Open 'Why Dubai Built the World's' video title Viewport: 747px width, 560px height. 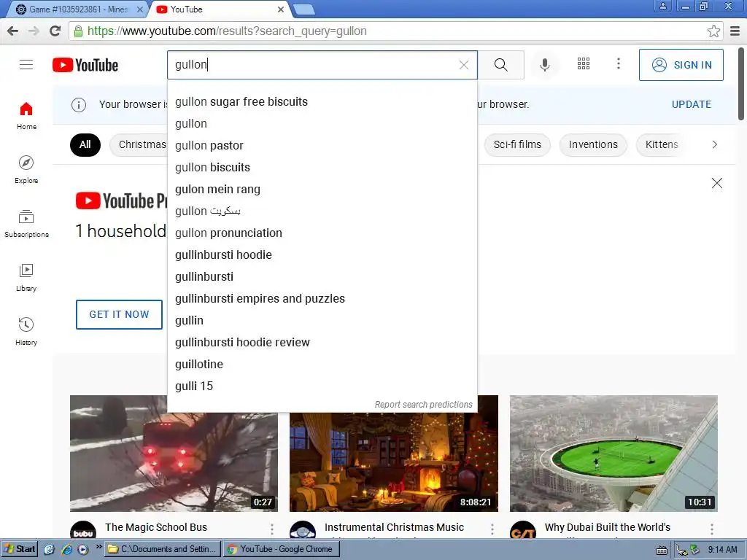click(x=608, y=527)
